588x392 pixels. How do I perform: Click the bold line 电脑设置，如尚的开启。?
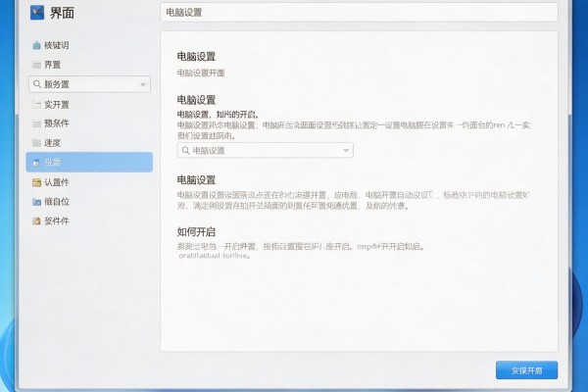[x=218, y=115]
